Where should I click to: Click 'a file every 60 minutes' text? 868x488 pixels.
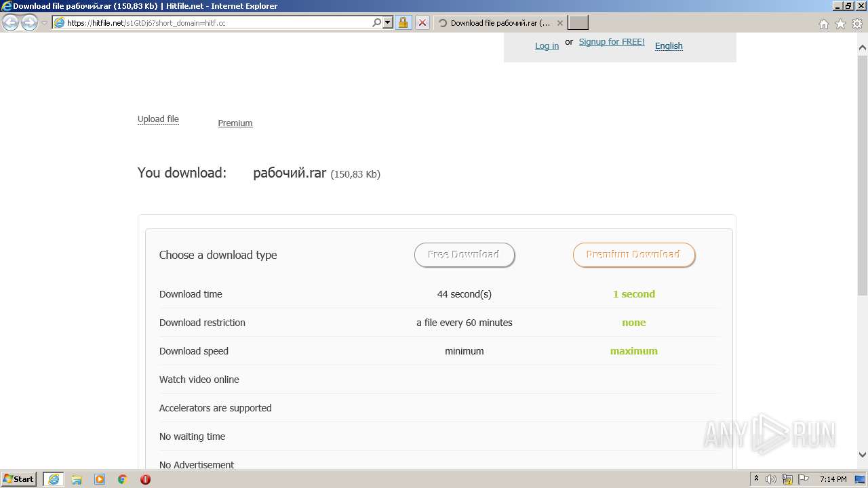tap(465, 323)
